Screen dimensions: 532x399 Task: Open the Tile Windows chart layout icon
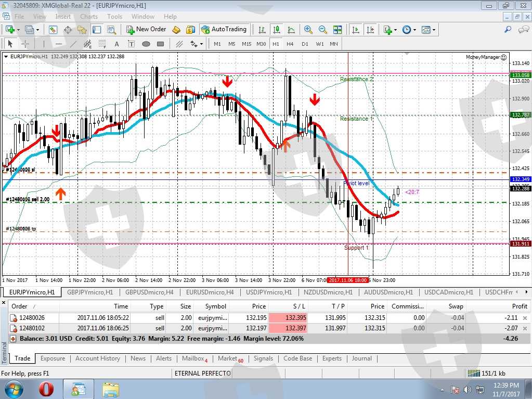click(x=338, y=30)
